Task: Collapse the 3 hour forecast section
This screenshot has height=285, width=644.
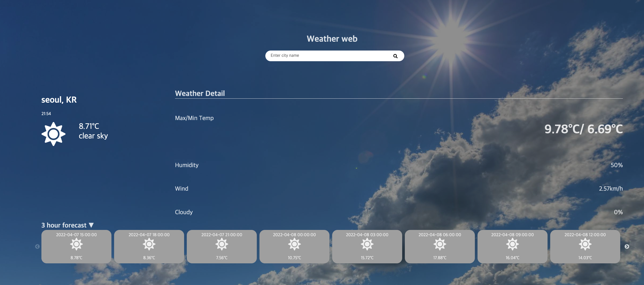Action: point(91,225)
